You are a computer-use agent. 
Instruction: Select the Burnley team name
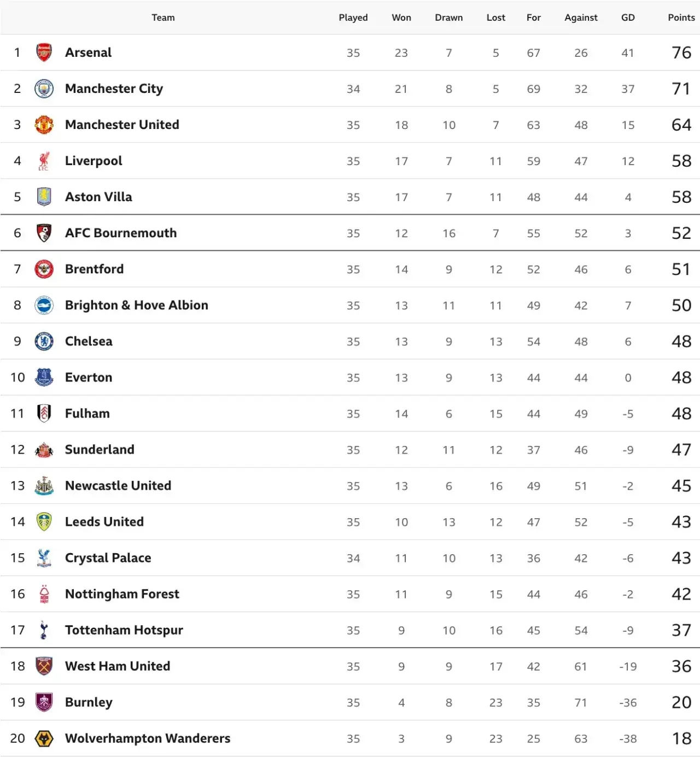coord(89,702)
